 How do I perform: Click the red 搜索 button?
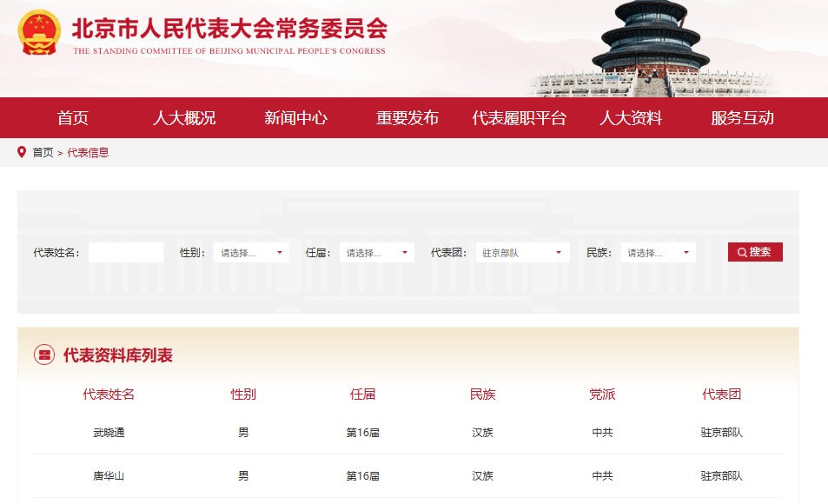point(755,252)
